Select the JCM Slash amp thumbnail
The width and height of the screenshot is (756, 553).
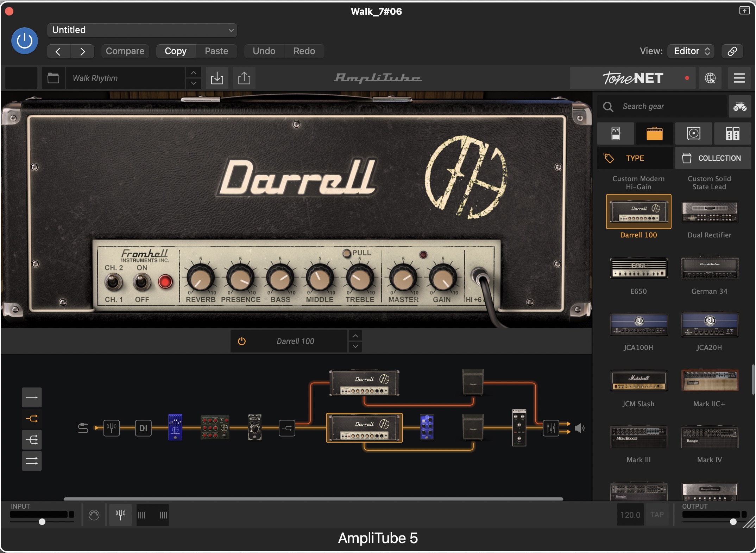point(638,381)
